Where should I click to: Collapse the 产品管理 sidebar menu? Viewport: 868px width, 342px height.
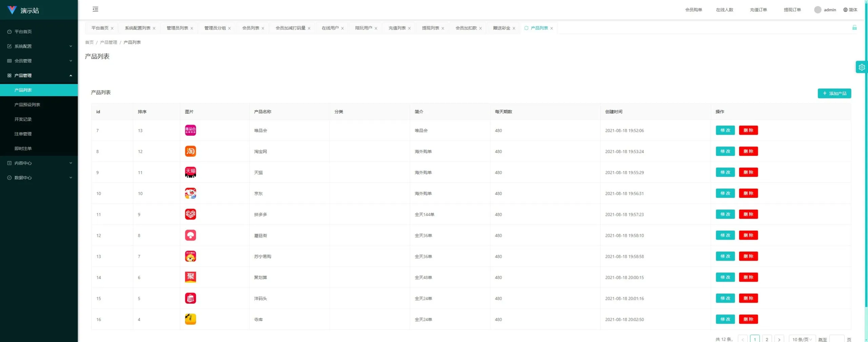click(x=39, y=75)
